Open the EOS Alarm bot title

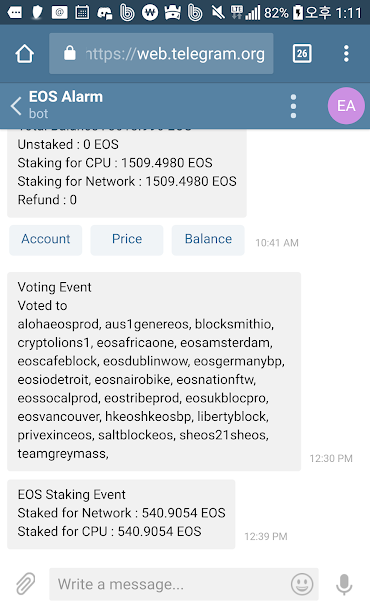click(66, 97)
